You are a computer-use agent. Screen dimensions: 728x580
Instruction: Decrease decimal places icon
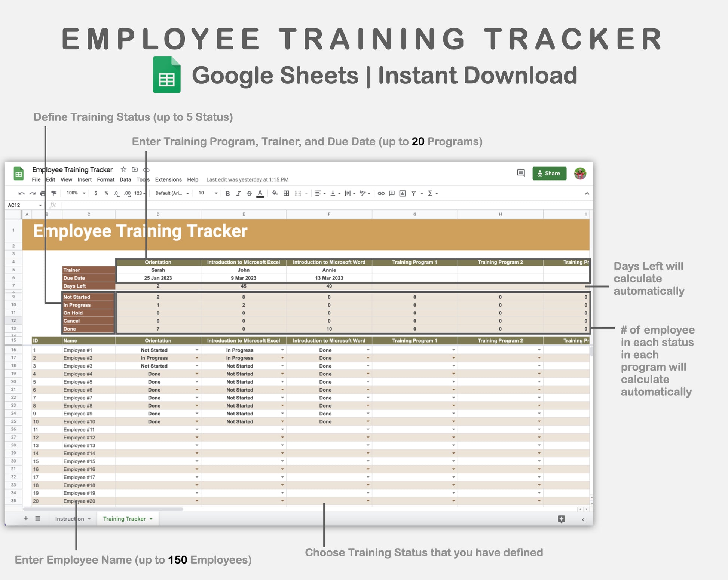[116, 193]
